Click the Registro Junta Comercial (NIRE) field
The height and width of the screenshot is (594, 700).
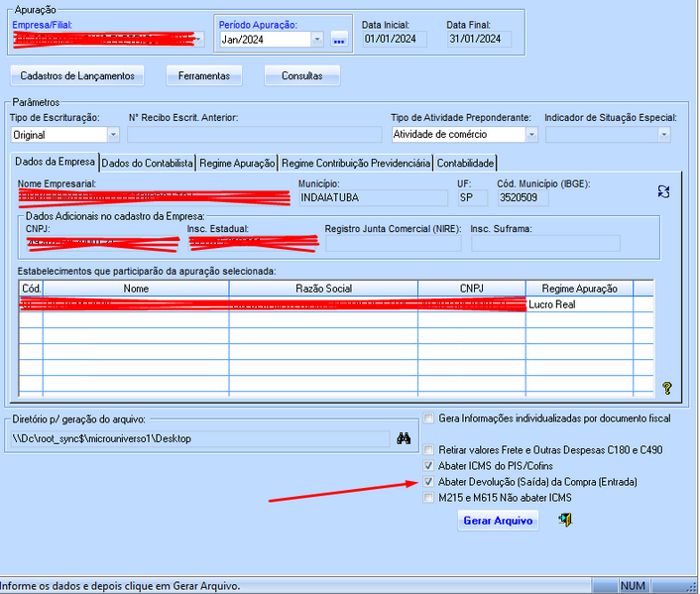tap(394, 243)
